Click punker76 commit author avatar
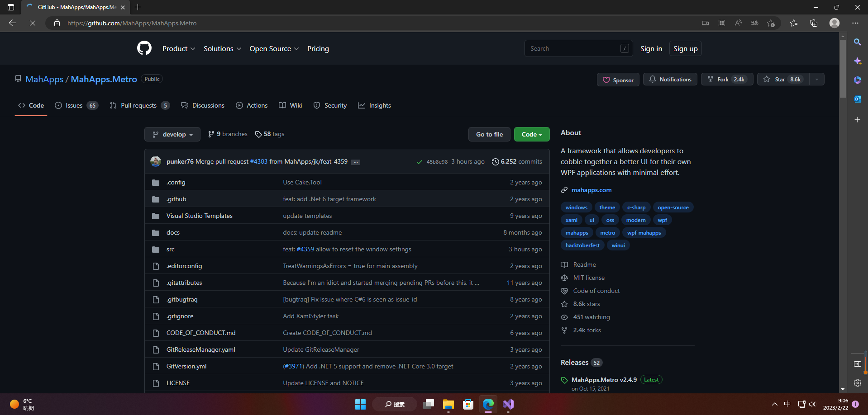This screenshot has height=415, width=868. pos(156,161)
